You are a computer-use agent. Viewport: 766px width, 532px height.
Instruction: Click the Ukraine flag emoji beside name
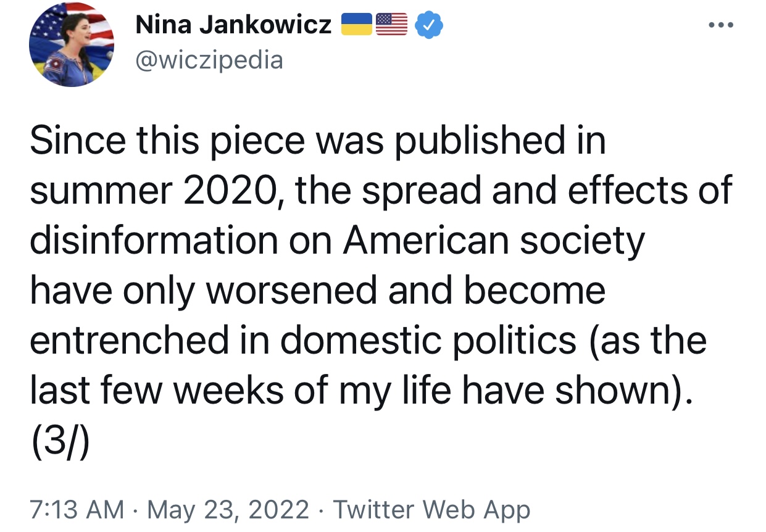[357, 25]
